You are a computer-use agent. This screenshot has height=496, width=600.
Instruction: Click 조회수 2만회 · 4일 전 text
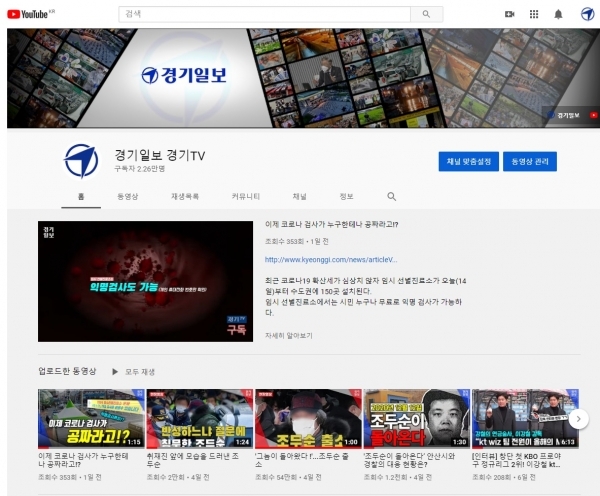click(x=178, y=477)
